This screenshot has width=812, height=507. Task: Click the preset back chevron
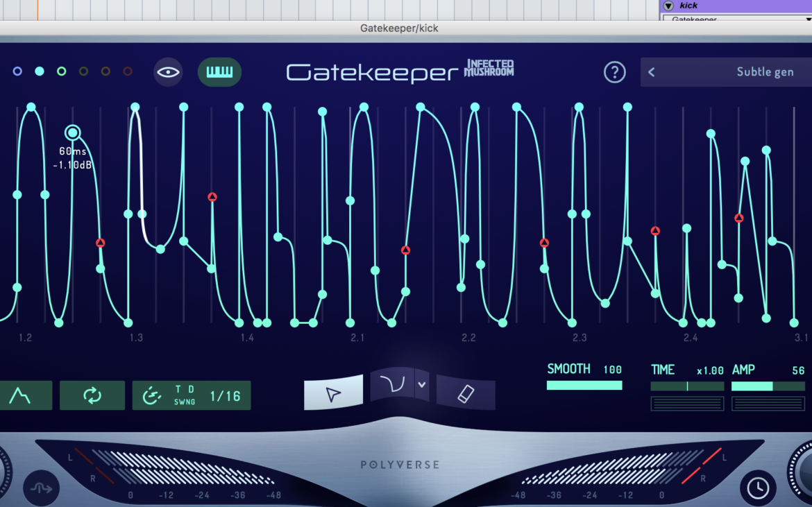pos(651,71)
